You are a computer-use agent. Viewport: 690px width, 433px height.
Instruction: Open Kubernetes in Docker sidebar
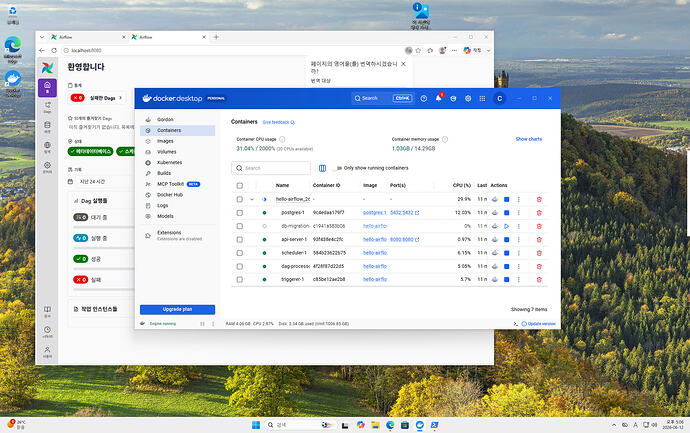coord(177,162)
